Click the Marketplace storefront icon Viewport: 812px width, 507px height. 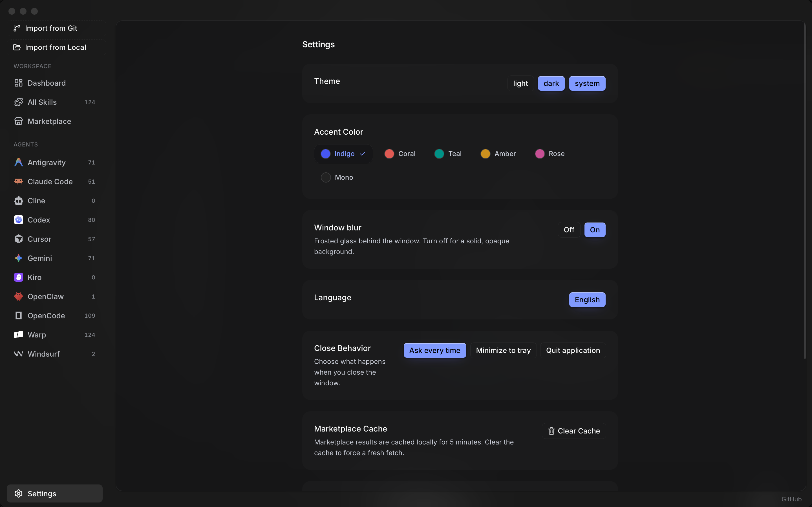pos(18,121)
